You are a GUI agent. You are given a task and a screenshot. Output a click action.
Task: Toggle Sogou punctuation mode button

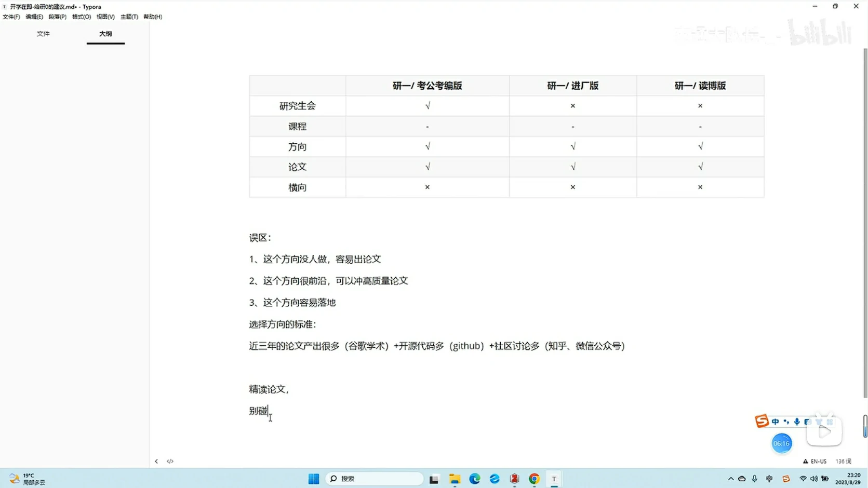[786, 422]
